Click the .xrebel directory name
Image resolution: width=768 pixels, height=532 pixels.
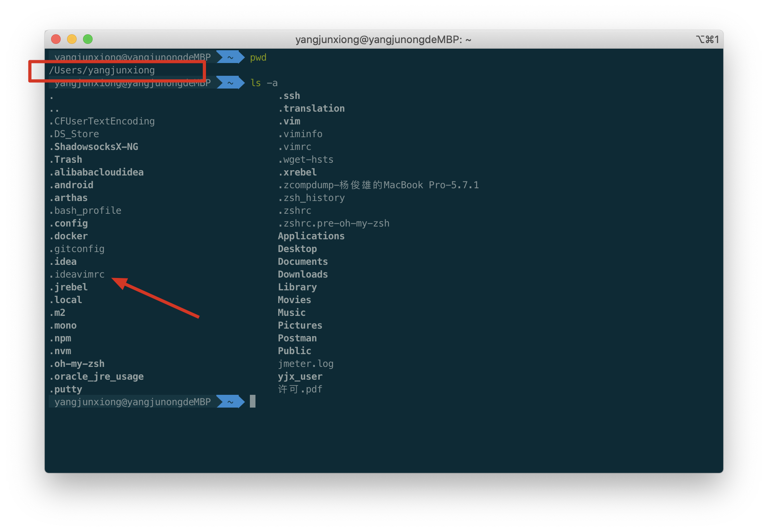297,172
